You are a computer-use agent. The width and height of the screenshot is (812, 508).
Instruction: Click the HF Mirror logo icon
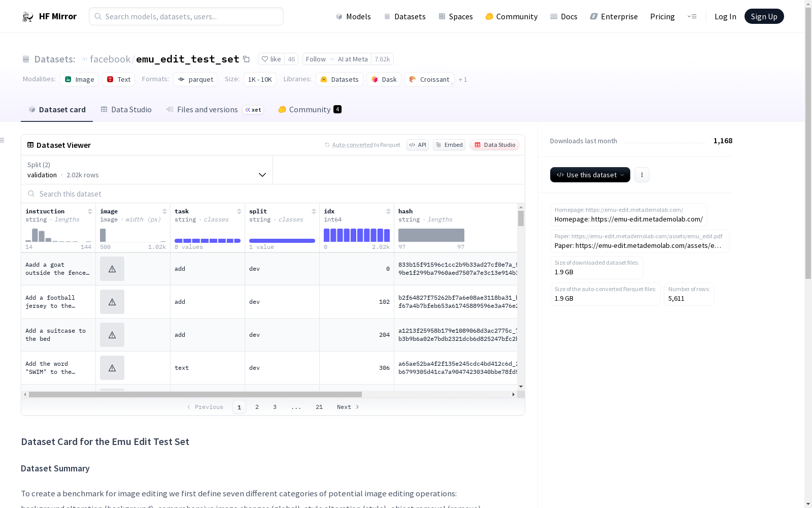coord(28,17)
